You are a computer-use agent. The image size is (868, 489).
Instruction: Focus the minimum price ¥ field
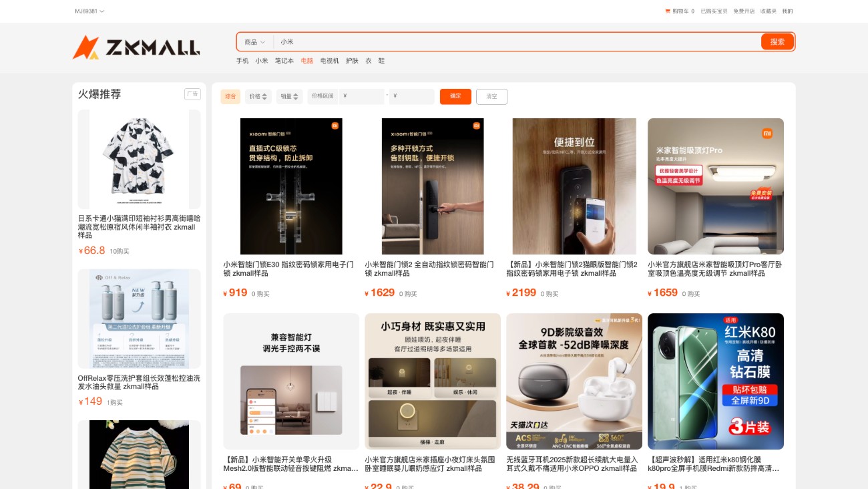point(362,96)
